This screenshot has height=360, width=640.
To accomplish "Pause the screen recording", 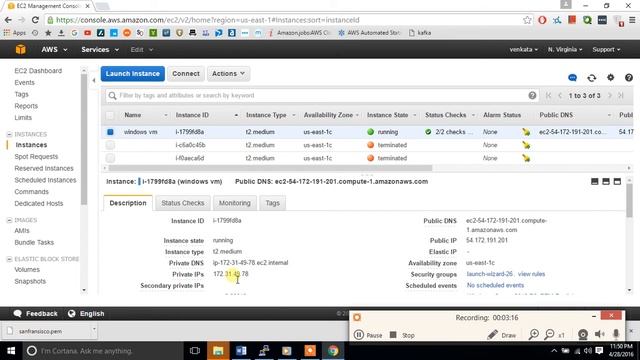I will click(x=368, y=335).
